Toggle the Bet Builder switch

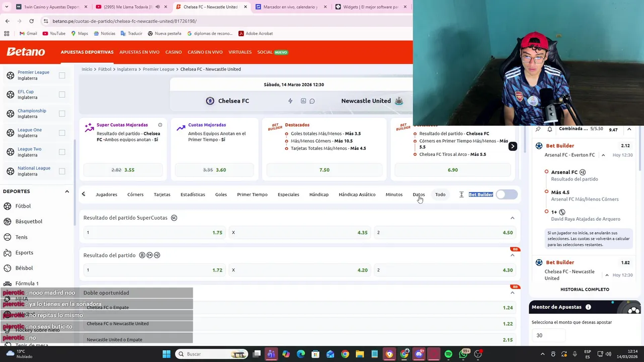coord(506,195)
